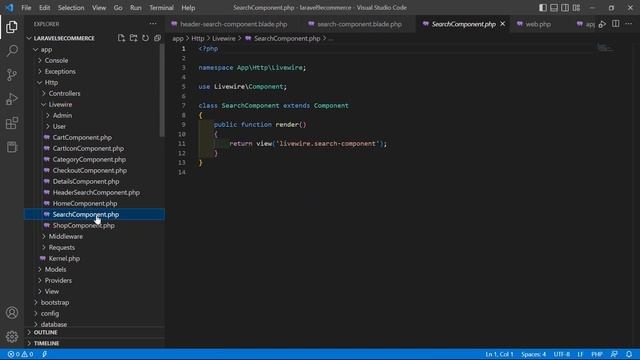Collapse all folders in explorer
Screen dimensions: 640x360
pos(157,38)
